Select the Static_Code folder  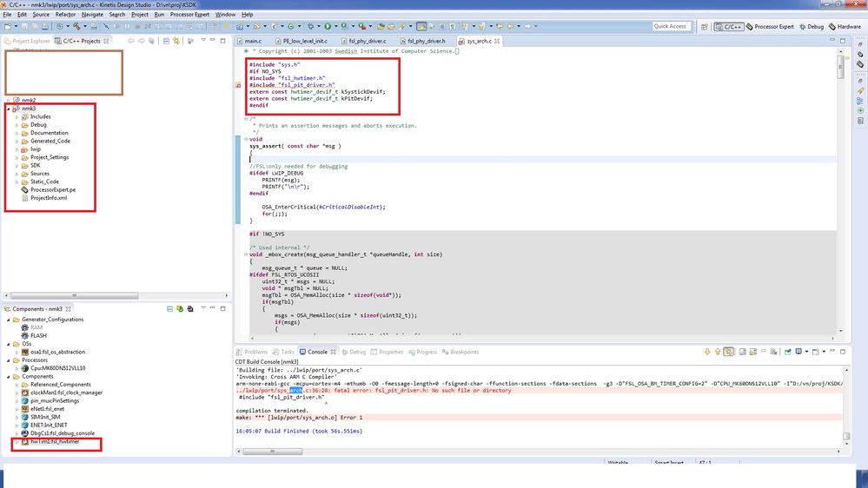pyautogui.click(x=44, y=181)
